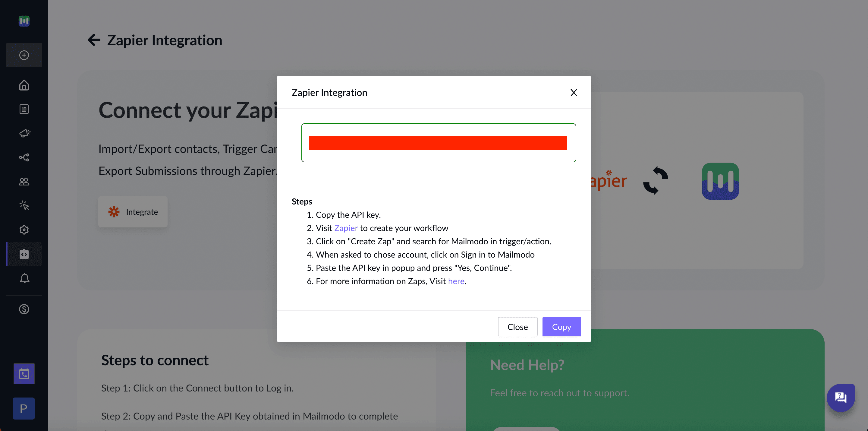
Task: Click the Integrate button with Zapier logo
Action: (x=133, y=212)
